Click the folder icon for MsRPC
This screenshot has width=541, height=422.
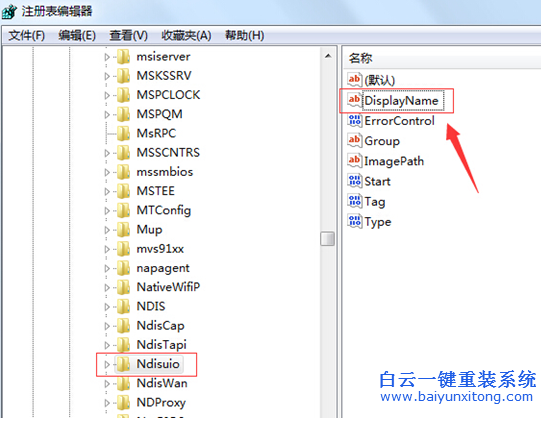click(123, 133)
